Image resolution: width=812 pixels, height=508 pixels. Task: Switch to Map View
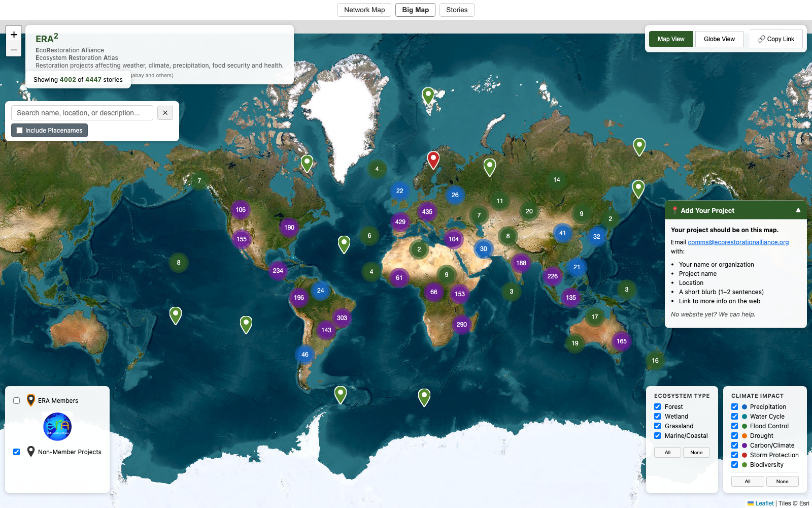point(671,39)
